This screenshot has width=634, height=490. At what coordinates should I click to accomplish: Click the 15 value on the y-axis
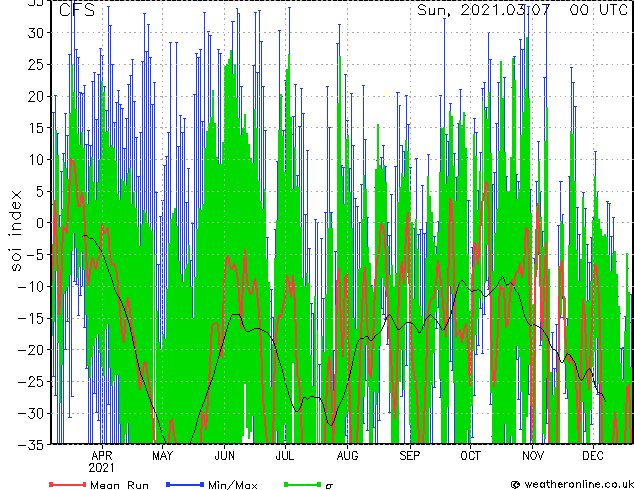[36, 128]
